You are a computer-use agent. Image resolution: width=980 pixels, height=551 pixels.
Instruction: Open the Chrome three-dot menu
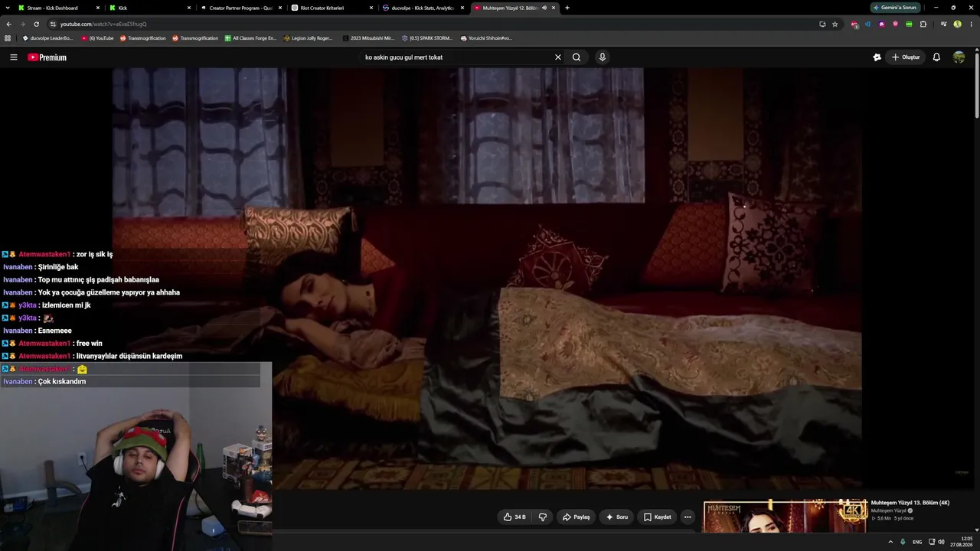tap(971, 24)
